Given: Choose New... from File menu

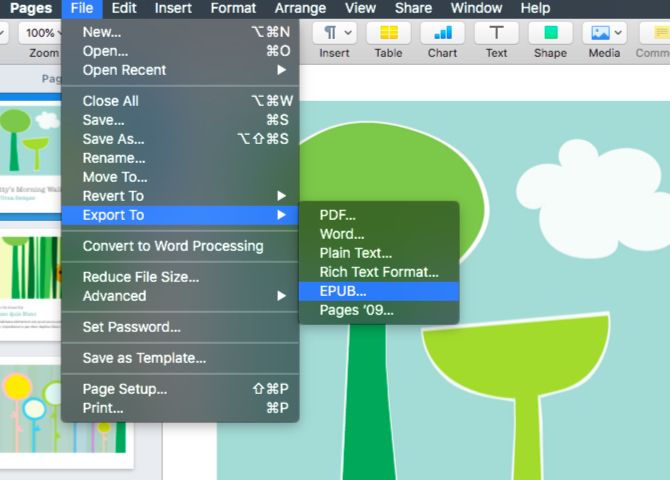Looking at the screenshot, I should 180,32.
